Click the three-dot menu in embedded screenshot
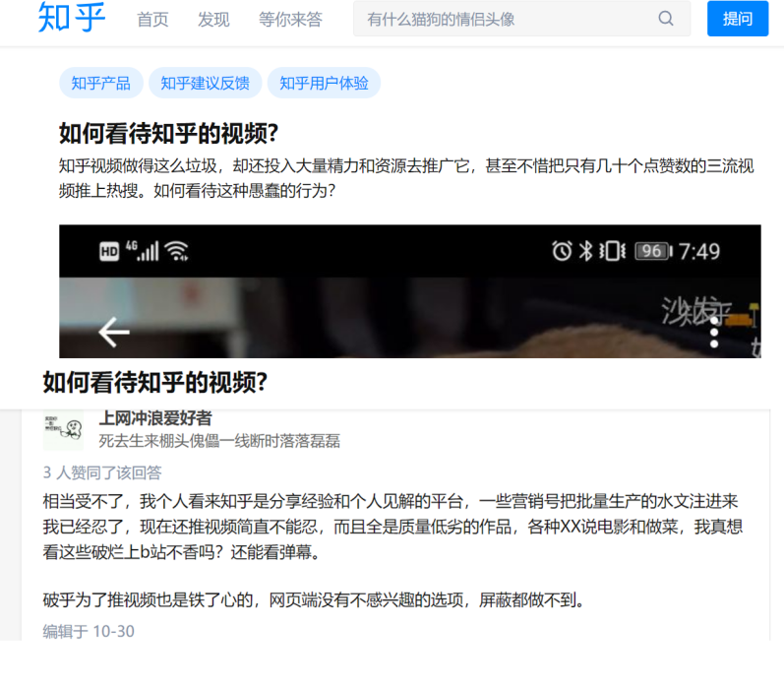This screenshot has width=784, height=689. click(x=714, y=332)
